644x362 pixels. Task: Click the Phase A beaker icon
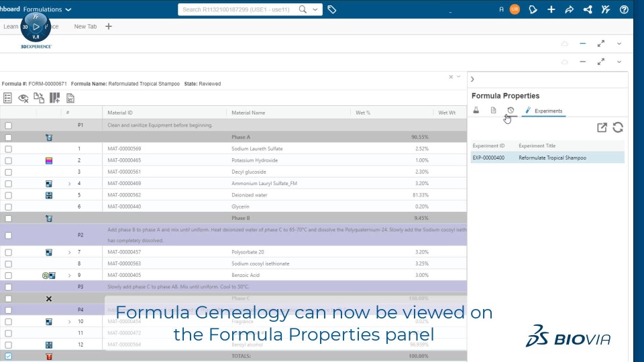[49, 137]
